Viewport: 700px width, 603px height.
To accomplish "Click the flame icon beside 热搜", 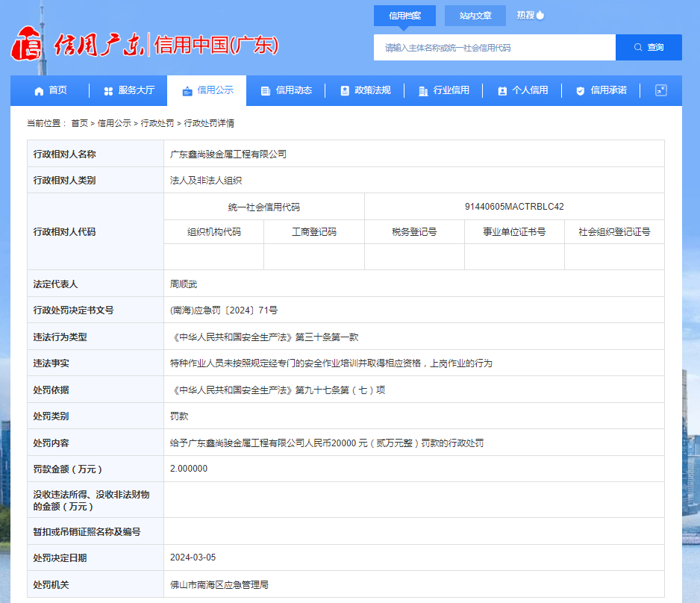I will (540, 15).
